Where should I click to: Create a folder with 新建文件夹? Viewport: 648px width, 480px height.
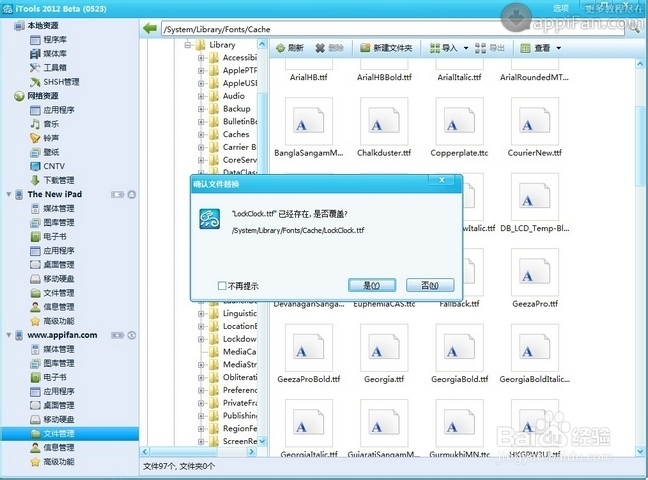pyautogui.click(x=386, y=48)
